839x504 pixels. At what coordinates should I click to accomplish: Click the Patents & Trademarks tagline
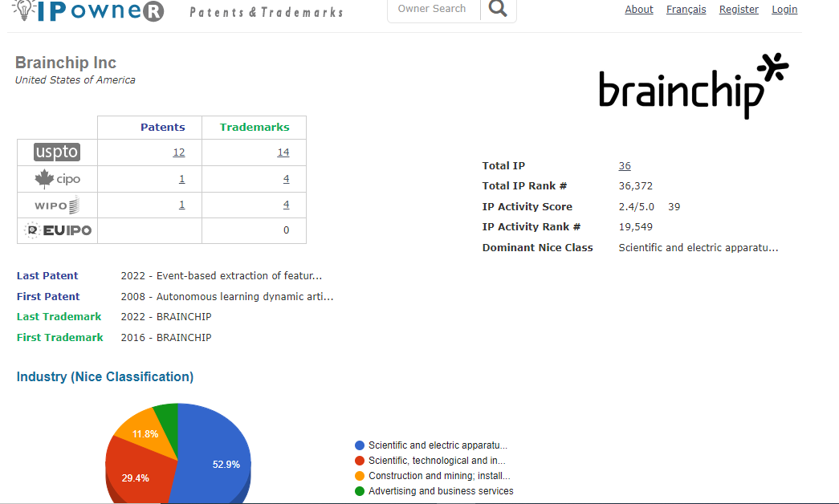(x=267, y=12)
